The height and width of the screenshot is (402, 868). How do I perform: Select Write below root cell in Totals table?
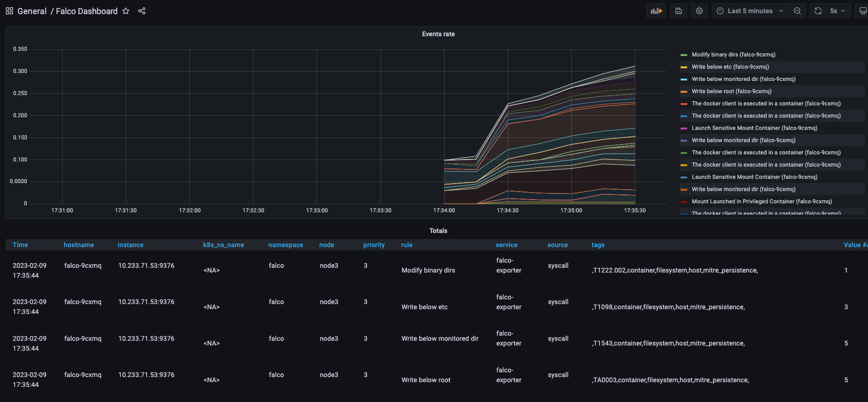pos(426,380)
